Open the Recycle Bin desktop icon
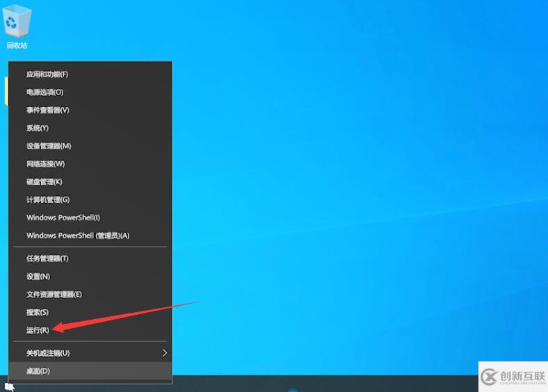Viewport: 548px width, 392px height. (17, 27)
